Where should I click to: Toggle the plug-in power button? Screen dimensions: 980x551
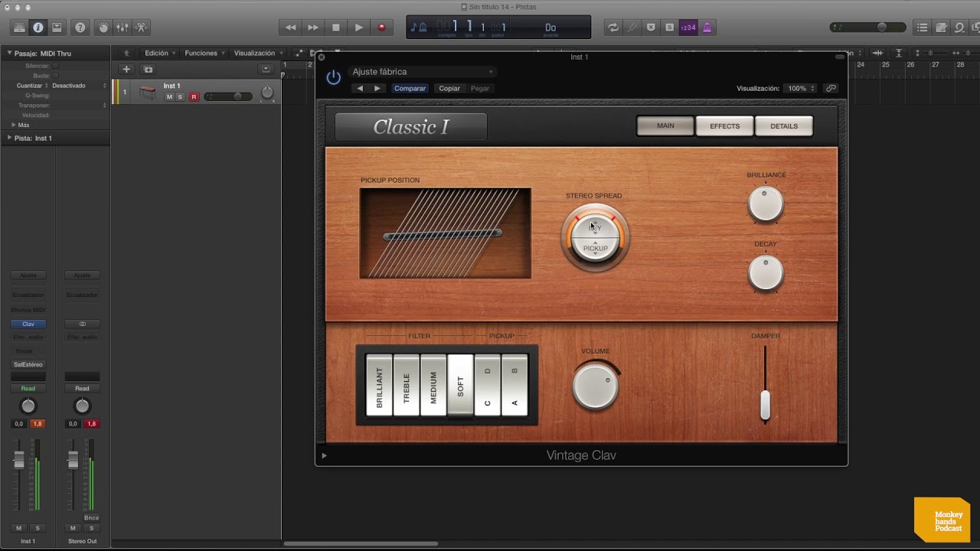pos(333,77)
